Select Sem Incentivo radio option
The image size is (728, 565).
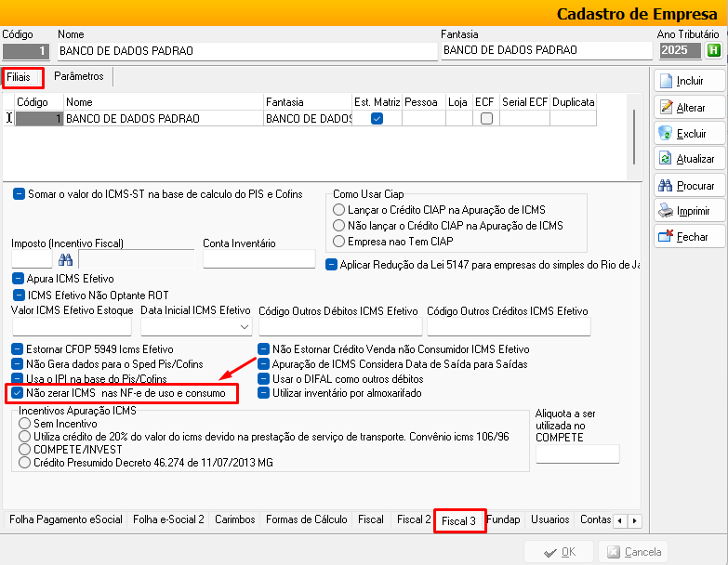click(24, 423)
